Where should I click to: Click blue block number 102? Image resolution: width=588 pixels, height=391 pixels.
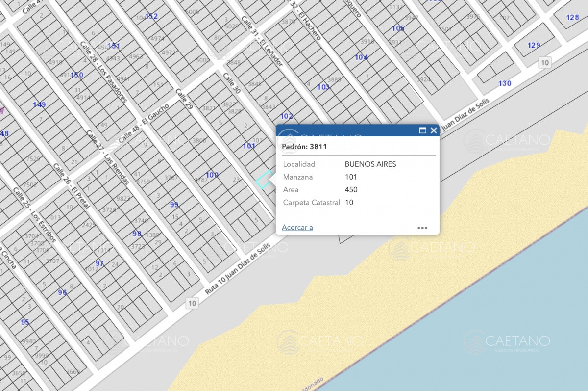[x=287, y=116]
